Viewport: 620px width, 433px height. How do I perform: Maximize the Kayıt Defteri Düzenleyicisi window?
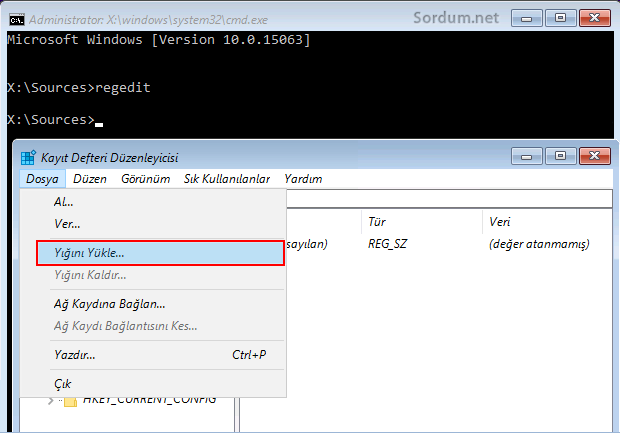pos(560,156)
